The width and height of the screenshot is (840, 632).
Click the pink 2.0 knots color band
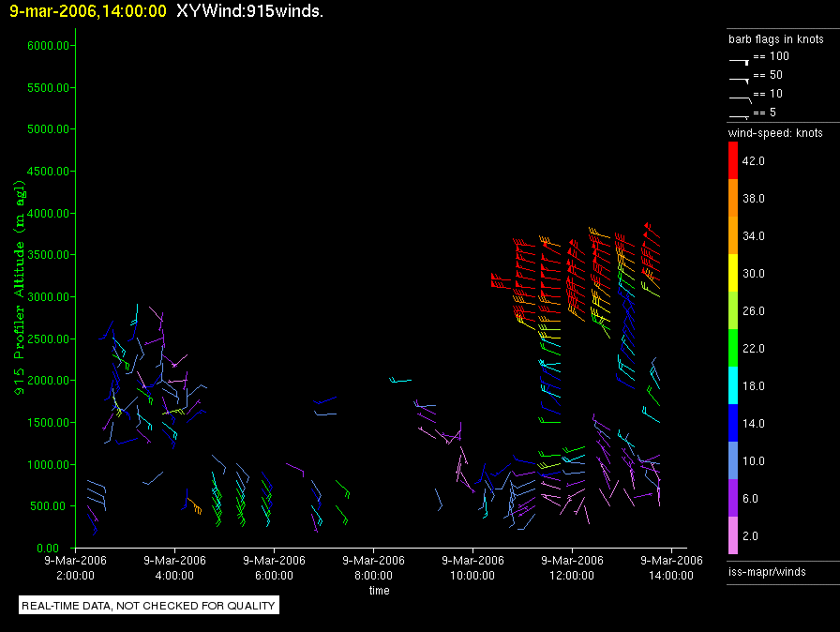(733, 535)
